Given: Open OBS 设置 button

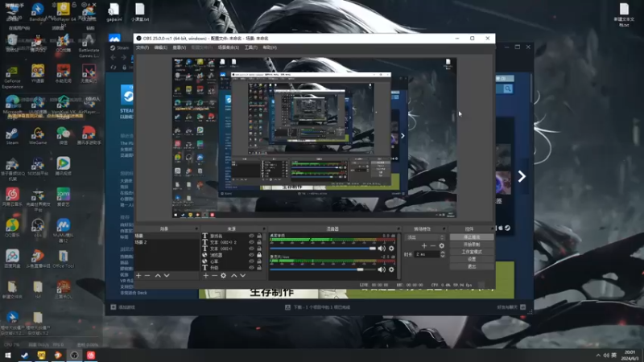Looking at the screenshot, I should (472, 259).
